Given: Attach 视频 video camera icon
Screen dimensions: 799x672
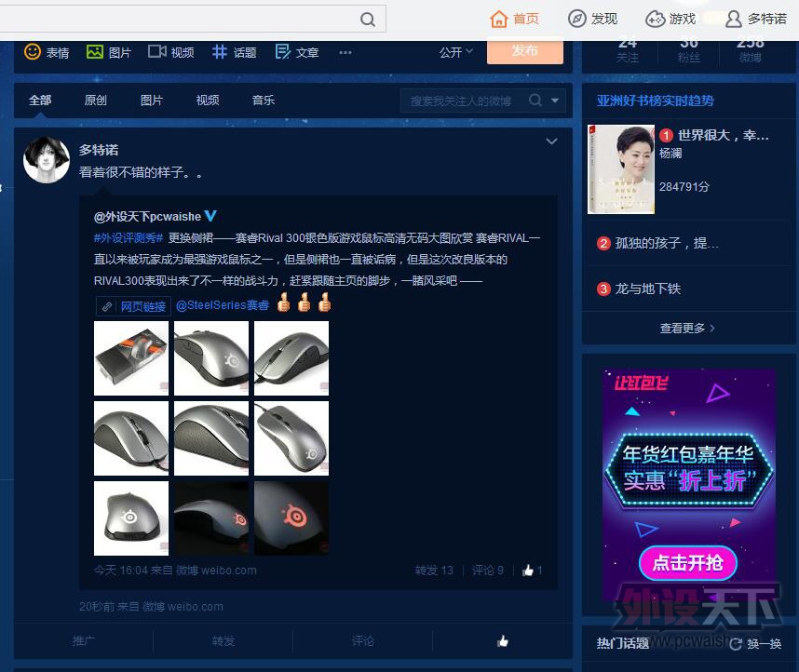Looking at the screenshot, I should coord(157,51).
